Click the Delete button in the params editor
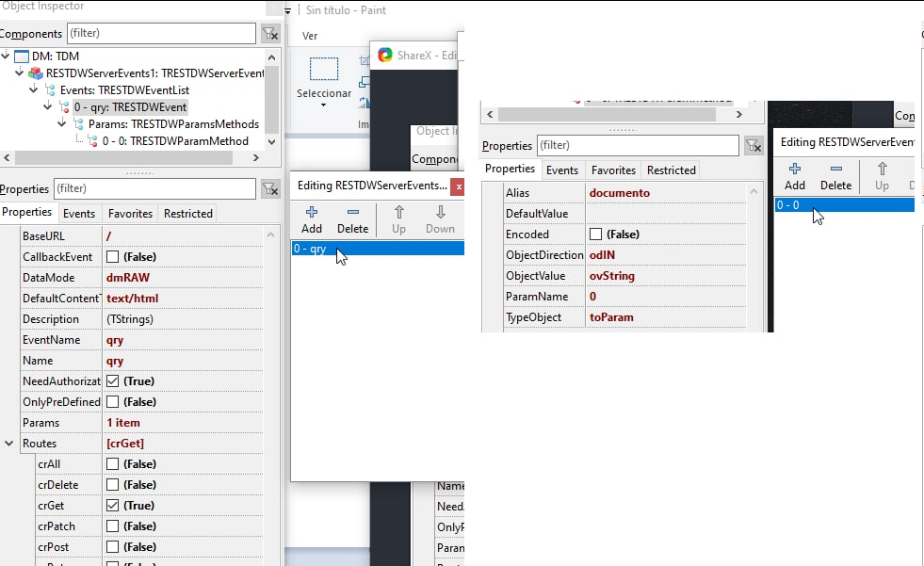This screenshot has height=566, width=924. coord(835,176)
